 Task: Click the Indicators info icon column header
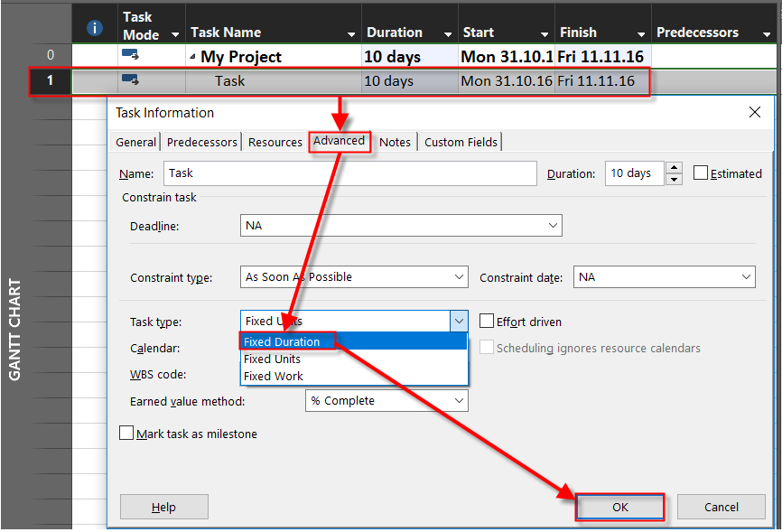[x=94, y=28]
